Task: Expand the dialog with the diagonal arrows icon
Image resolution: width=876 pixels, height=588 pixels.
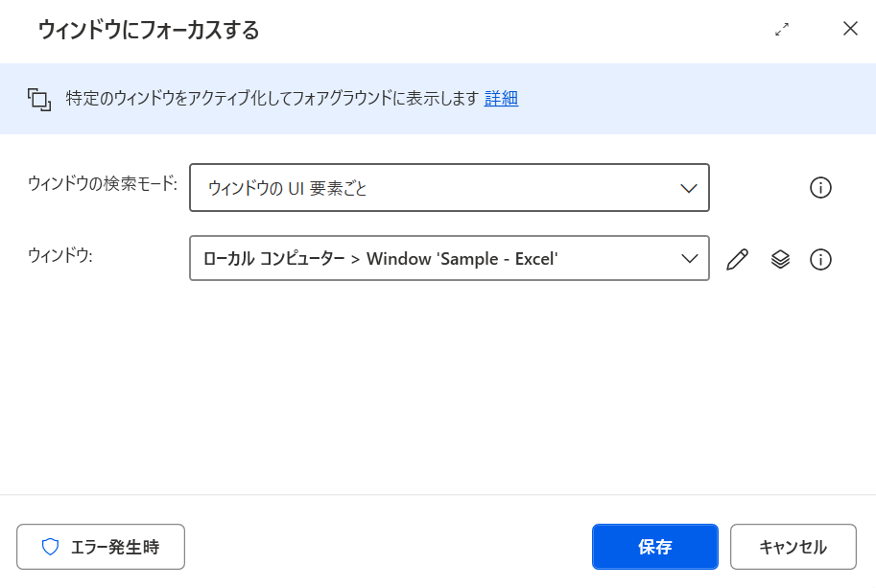Action: click(782, 29)
